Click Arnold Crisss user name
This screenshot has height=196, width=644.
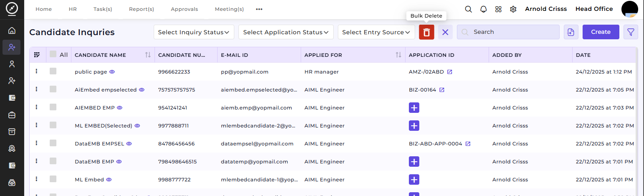546,9
